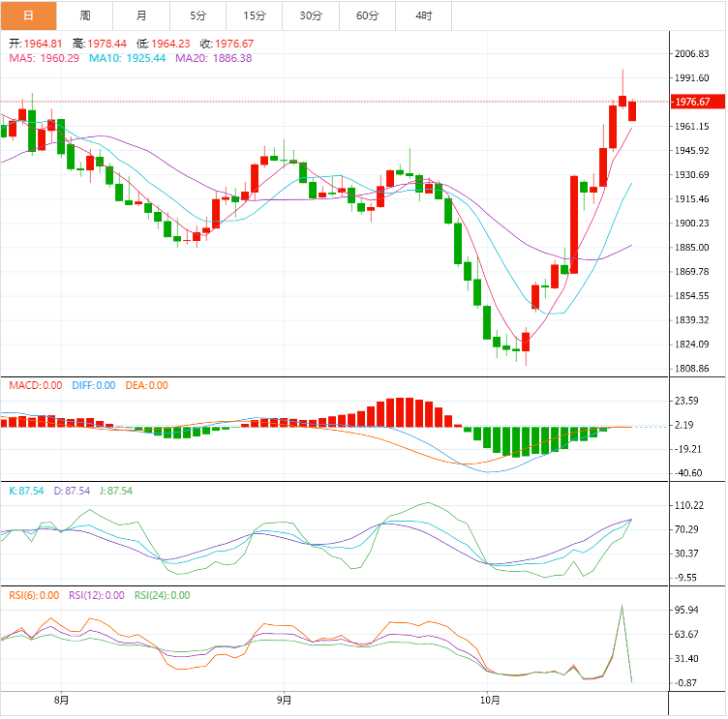Switch to the 周 weekly tab
Viewport: 728px width, 719px height.
(85, 15)
